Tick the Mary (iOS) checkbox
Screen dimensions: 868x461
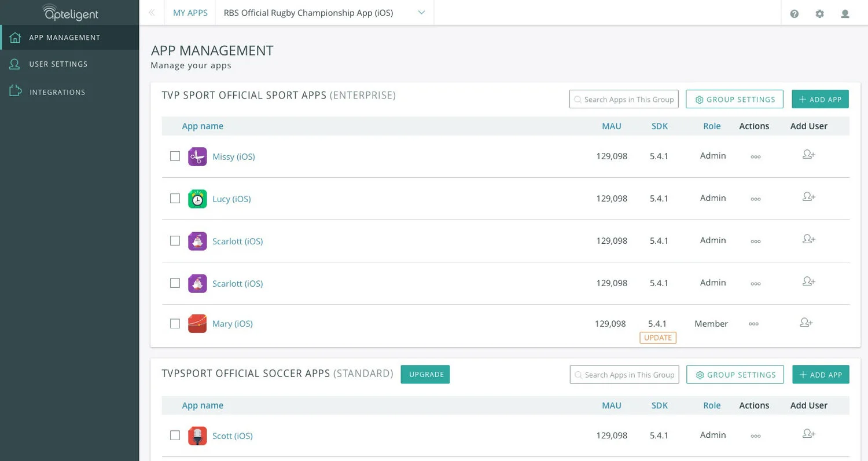pyautogui.click(x=175, y=324)
